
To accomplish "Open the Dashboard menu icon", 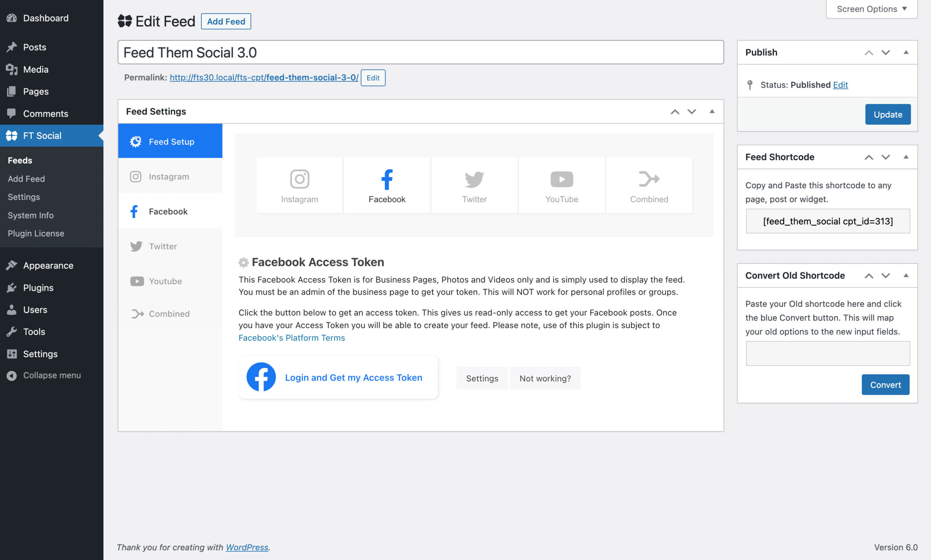I will 12,18.
